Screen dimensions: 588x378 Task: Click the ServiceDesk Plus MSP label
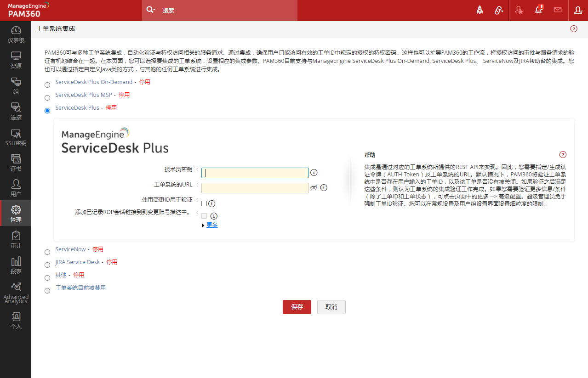pos(84,95)
